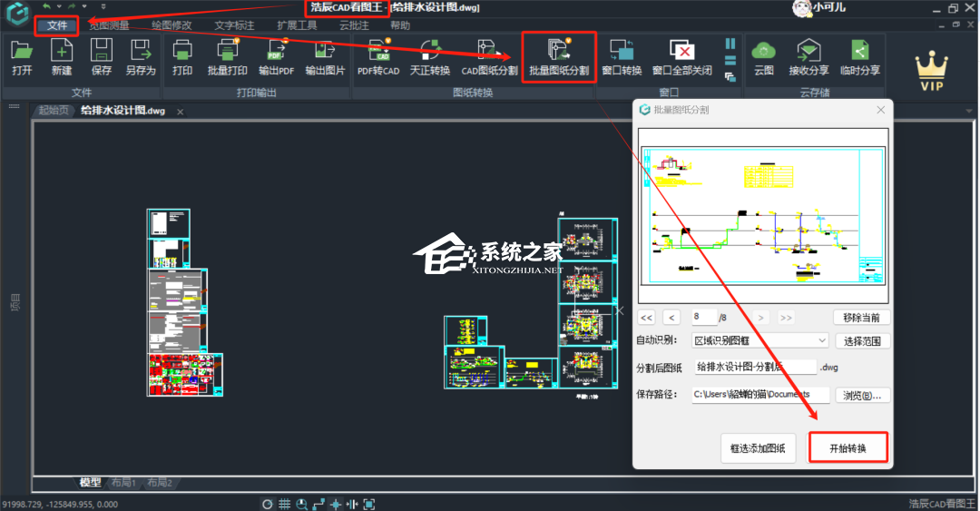Screen dimensions: 980x511
Task: Open the VIP crown membership icon
Action: pos(931,72)
